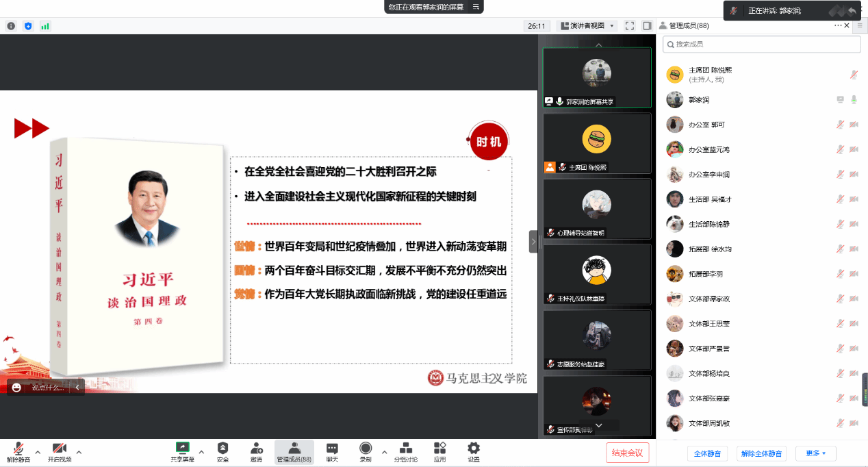The width and height of the screenshot is (868, 467).
Task: Open the 演讲者视图 view dropdown
Action: (587, 26)
